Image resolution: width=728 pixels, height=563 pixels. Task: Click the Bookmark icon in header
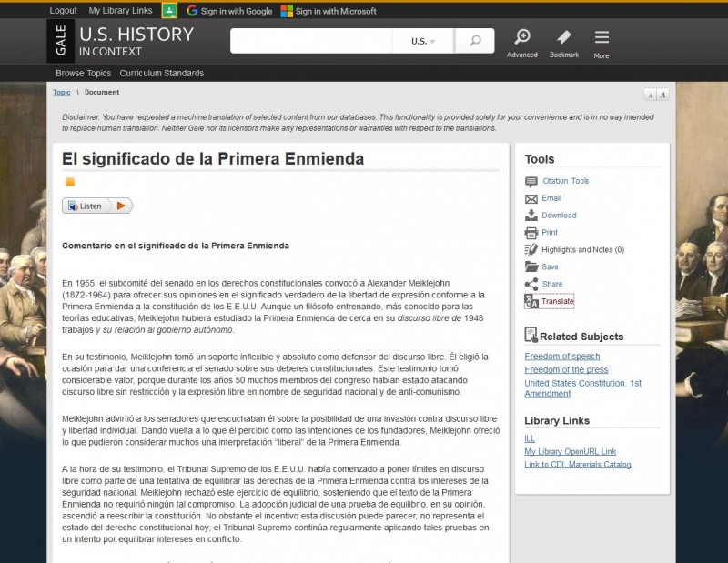(x=564, y=37)
